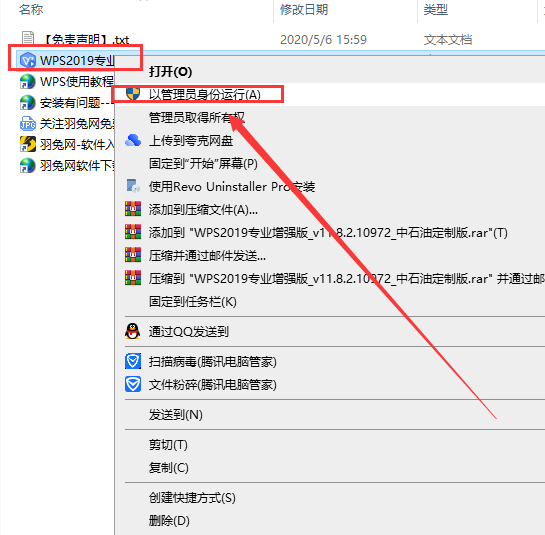Click the 免责声明 txt file icon
Screen dimensions: 545x535
pyautogui.click(x=28, y=38)
